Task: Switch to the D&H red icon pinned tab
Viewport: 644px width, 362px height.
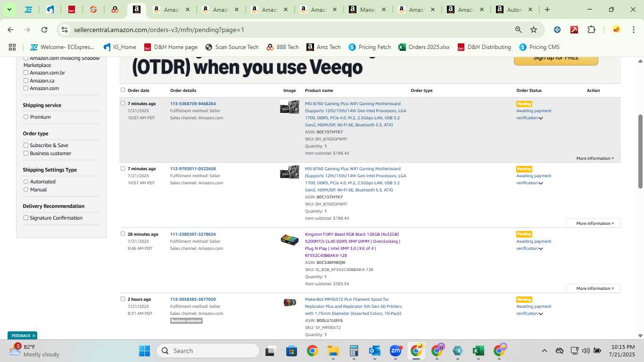Action: coord(72,9)
